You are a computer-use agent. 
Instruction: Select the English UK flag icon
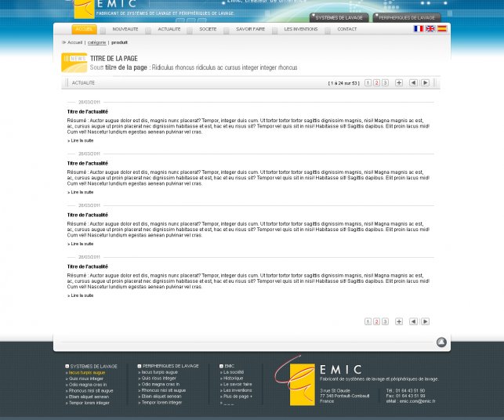[x=430, y=29]
